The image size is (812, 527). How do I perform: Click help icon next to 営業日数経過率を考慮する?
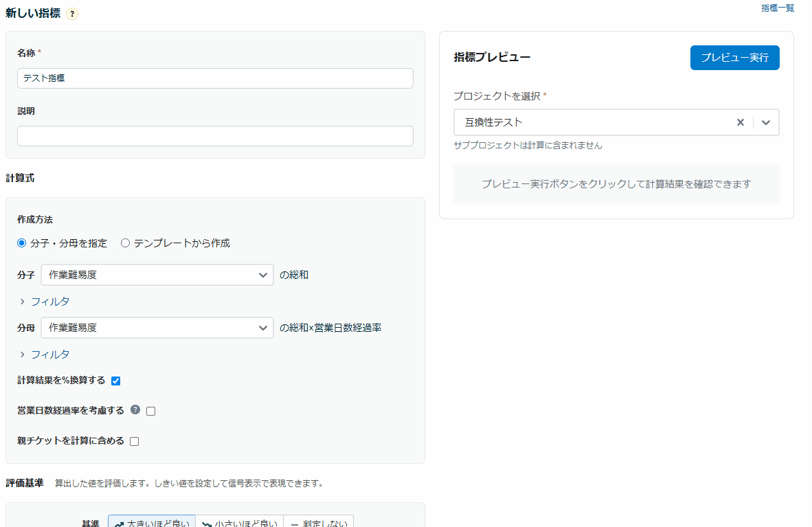[x=135, y=410]
